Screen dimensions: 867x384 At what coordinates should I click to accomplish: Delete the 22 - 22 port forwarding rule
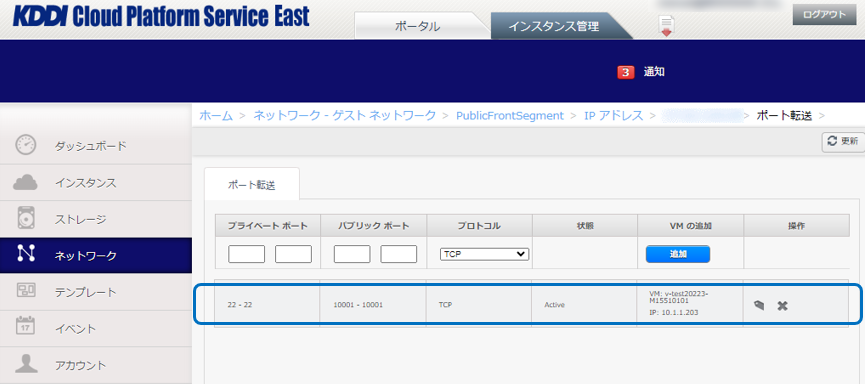click(782, 305)
